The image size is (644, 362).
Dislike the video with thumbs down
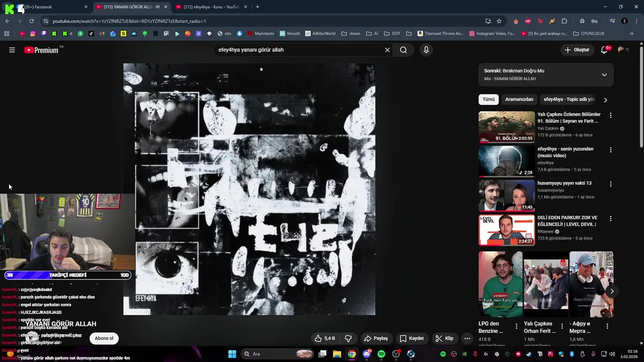pyautogui.click(x=348, y=338)
